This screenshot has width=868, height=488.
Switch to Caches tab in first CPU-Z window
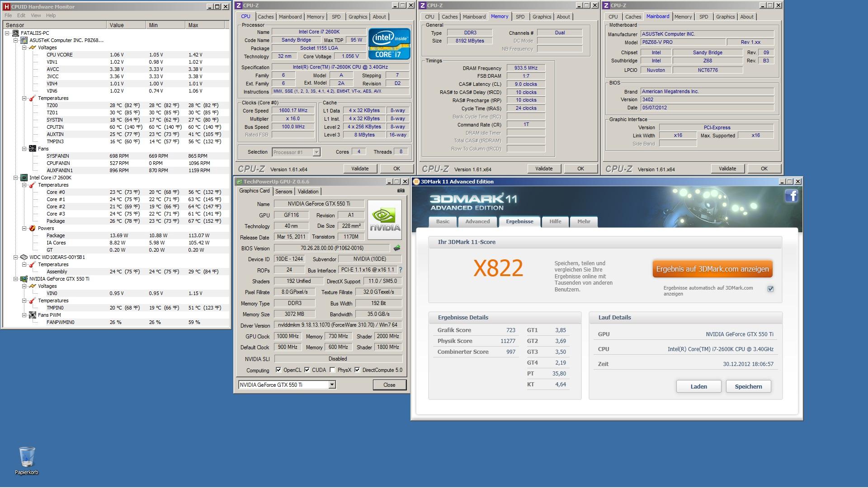pos(266,17)
